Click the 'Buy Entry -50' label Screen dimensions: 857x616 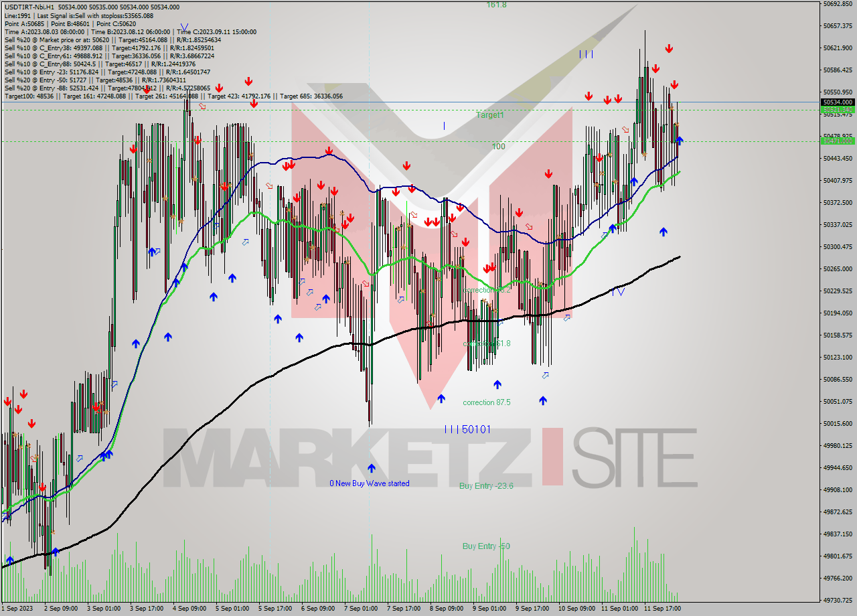click(x=486, y=546)
